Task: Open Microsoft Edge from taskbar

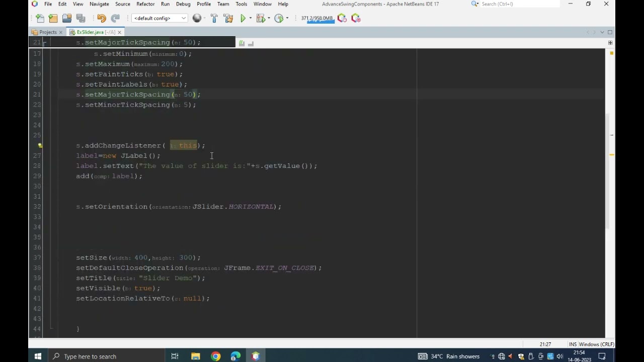Action: click(x=235, y=356)
